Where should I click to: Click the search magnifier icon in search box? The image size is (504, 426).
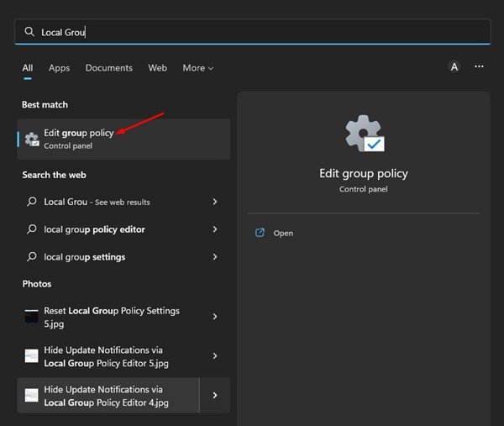[x=29, y=32]
